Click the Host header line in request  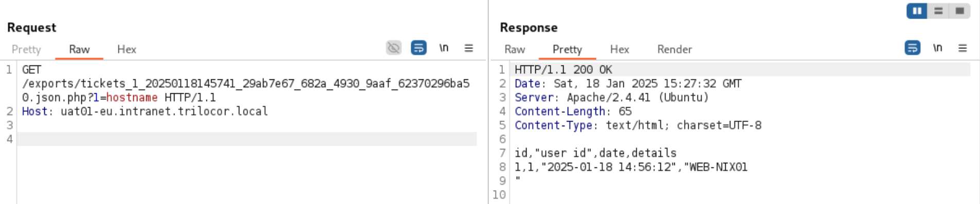(145, 111)
